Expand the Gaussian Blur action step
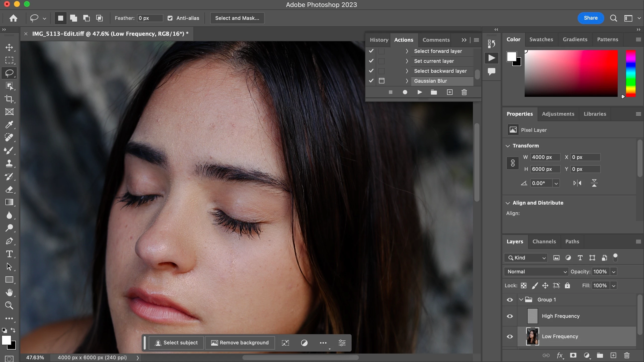Image resolution: width=644 pixels, height=362 pixels. pos(407,81)
